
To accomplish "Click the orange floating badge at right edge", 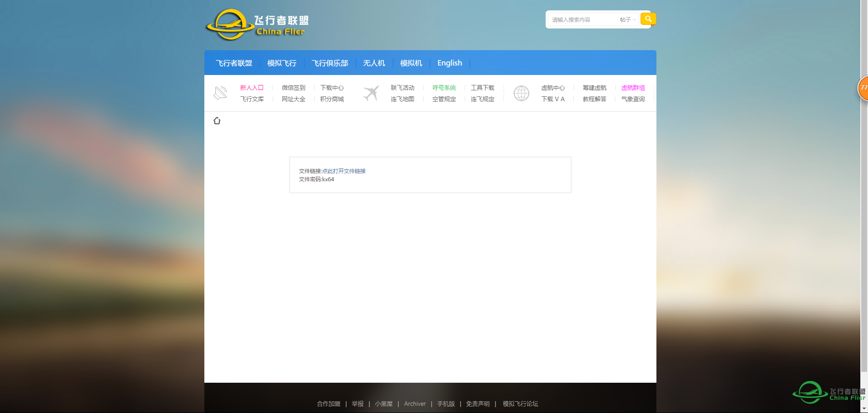I will (863, 88).
